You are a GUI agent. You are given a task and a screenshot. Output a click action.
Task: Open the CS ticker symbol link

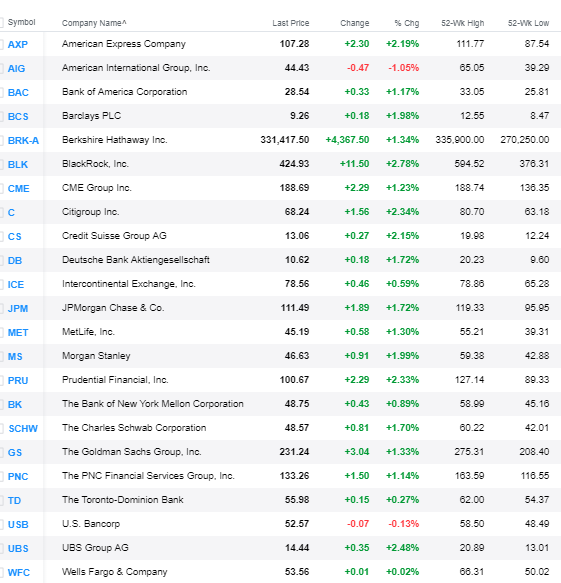tap(14, 236)
